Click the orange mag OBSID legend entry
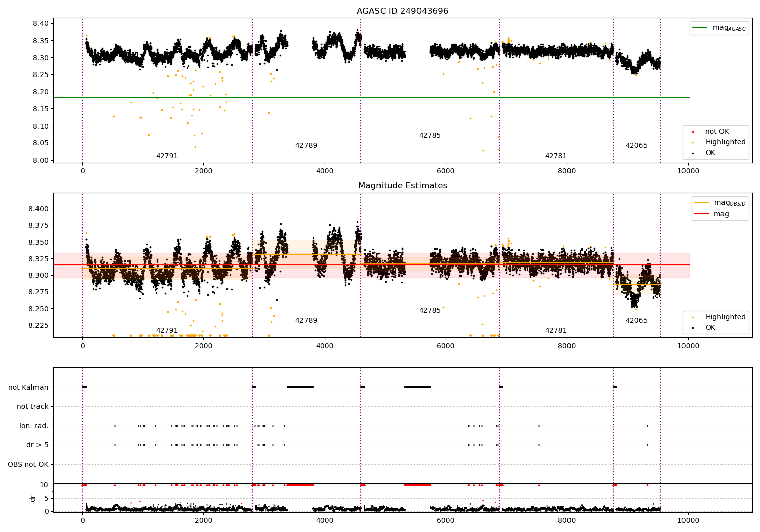Screen dimensions: 760x532 [x=719, y=203]
